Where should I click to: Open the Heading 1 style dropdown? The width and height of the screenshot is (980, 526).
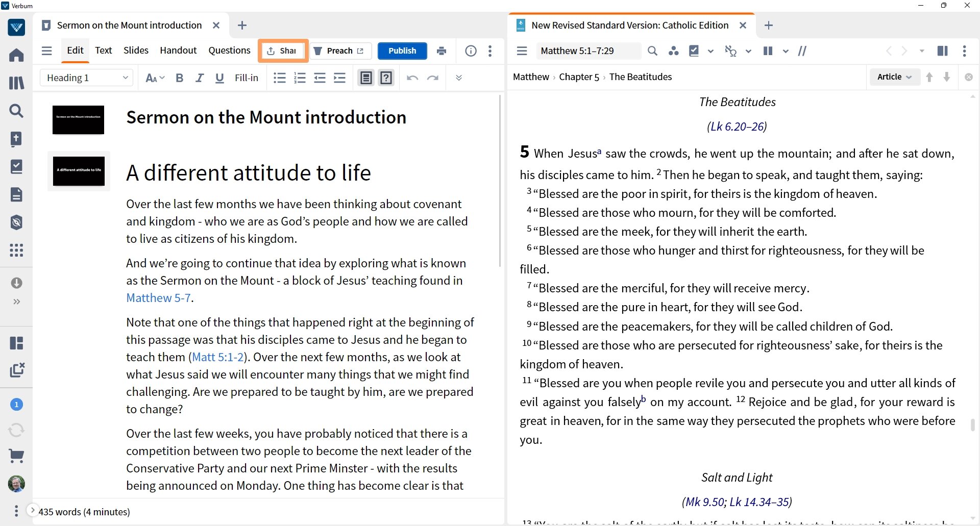click(86, 78)
